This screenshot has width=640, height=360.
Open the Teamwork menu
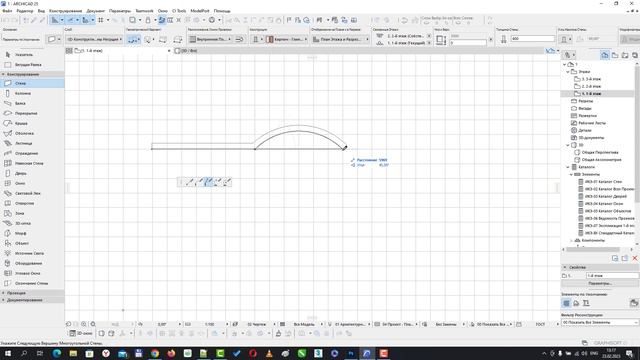tap(144, 11)
